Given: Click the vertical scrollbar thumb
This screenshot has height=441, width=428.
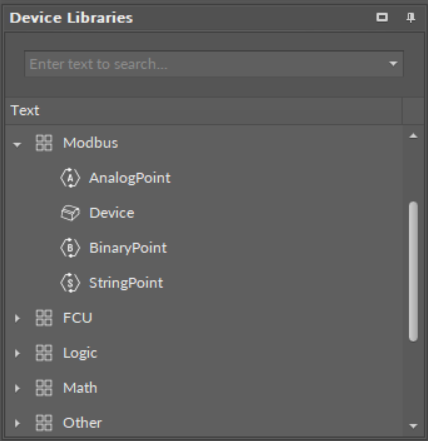Looking at the screenshot, I should tap(413, 271).
